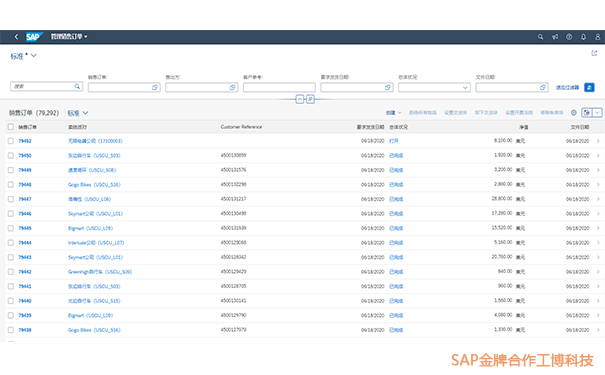This screenshot has width=605, height=375.
Task: Open sales order 79452 link
Action: tap(25, 141)
